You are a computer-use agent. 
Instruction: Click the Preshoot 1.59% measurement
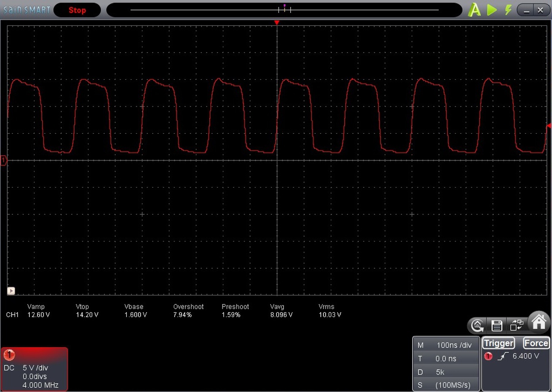click(235, 310)
